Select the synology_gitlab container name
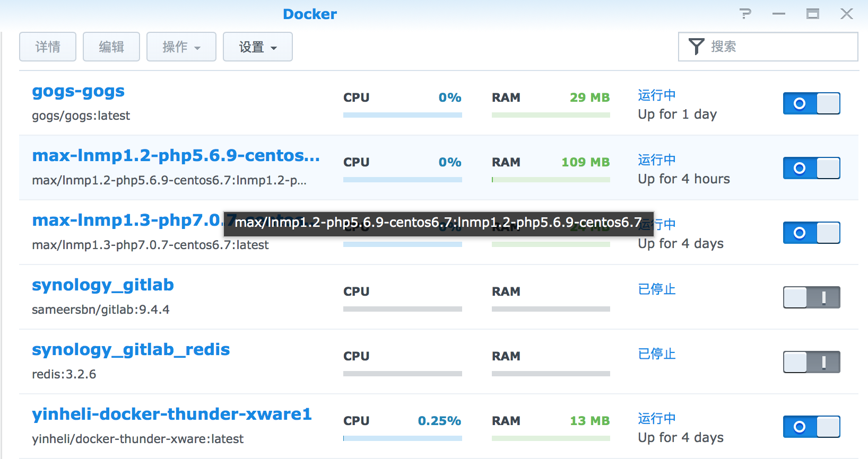The image size is (868, 459). tap(103, 285)
